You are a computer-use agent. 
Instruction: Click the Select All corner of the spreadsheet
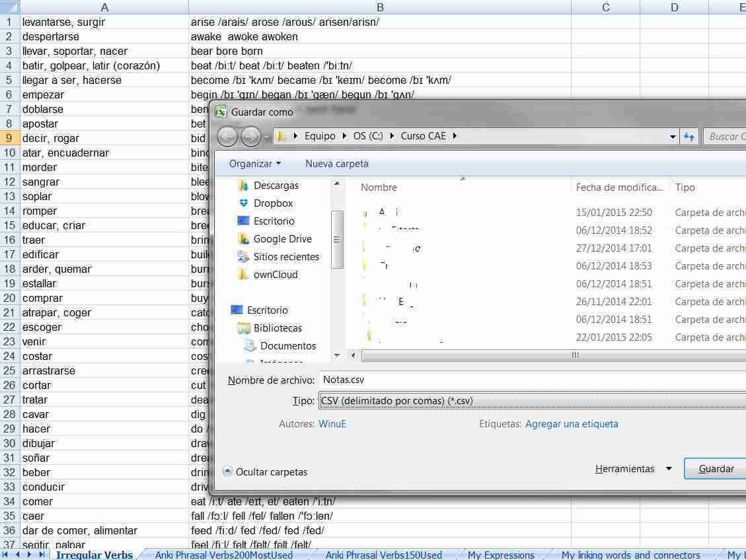[9, 7]
